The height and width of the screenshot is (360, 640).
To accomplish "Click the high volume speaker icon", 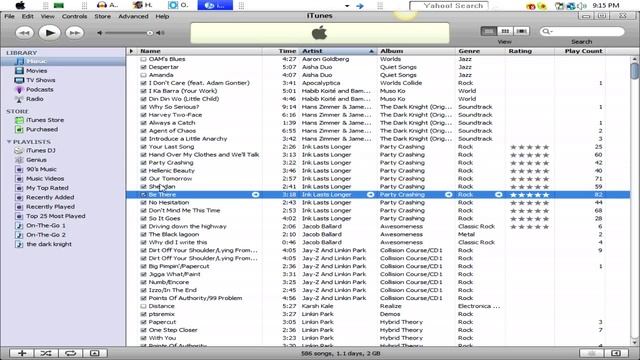I will point(160,33).
